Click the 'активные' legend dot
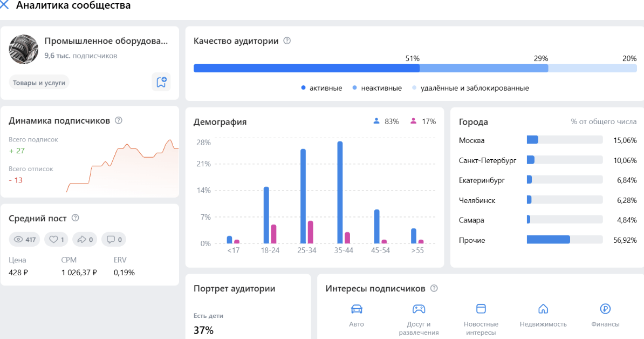This screenshot has height=339, width=644. [x=303, y=87]
